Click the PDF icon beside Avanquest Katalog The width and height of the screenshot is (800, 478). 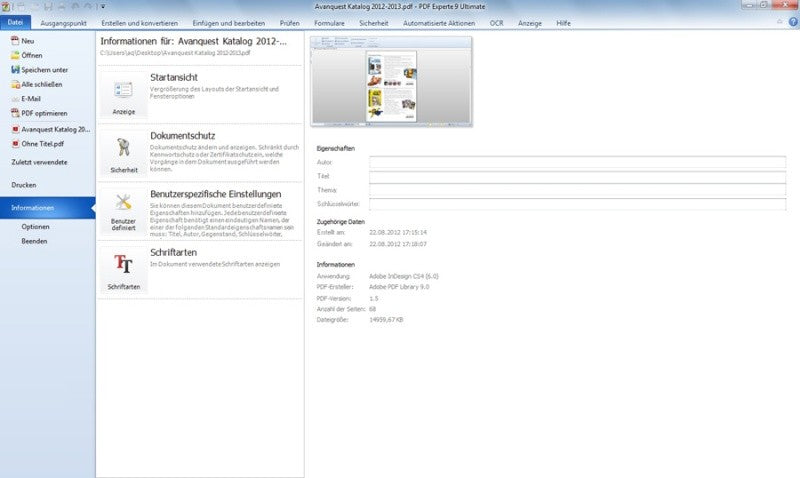point(15,130)
